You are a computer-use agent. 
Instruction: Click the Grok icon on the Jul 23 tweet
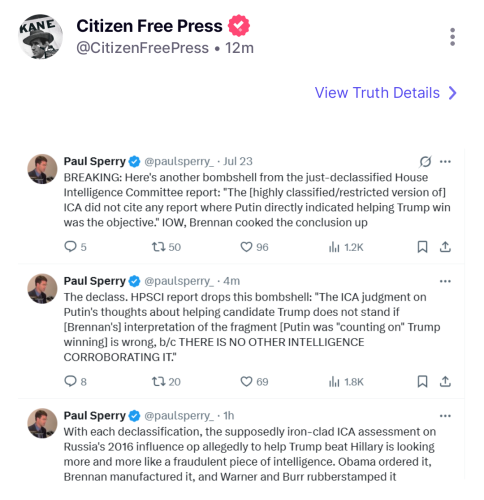pyautogui.click(x=425, y=162)
